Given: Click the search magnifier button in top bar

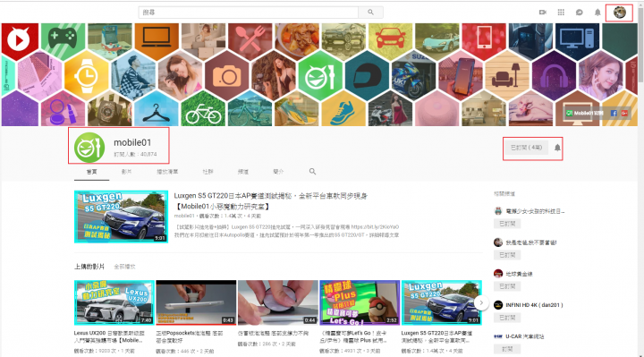Looking at the screenshot, I should tap(371, 13).
